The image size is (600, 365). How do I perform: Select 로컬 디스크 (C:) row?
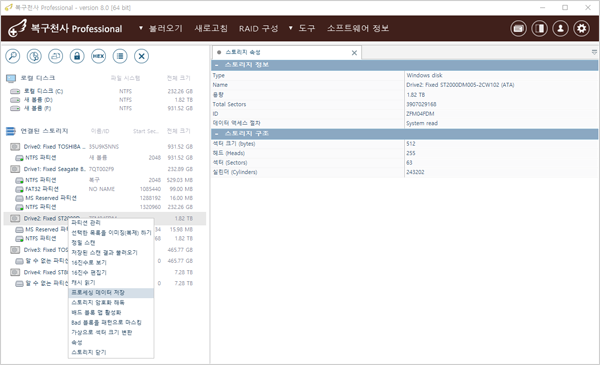(x=105, y=91)
